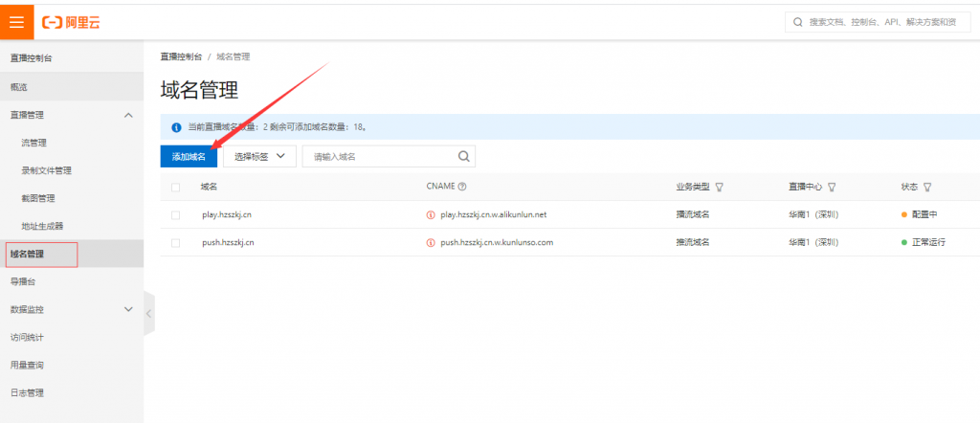Click the 添加域名 button

click(x=189, y=156)
